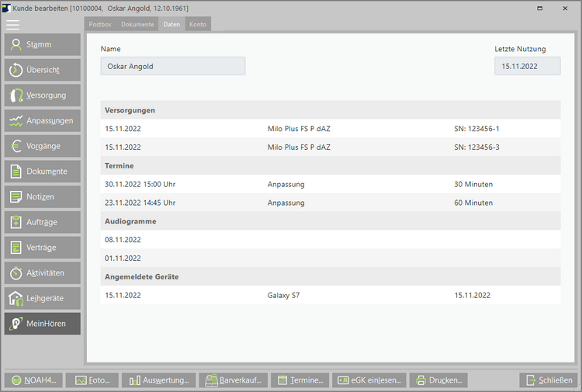
Task: Open the Drucken print dialog
Action: click(x=438, y=380)
